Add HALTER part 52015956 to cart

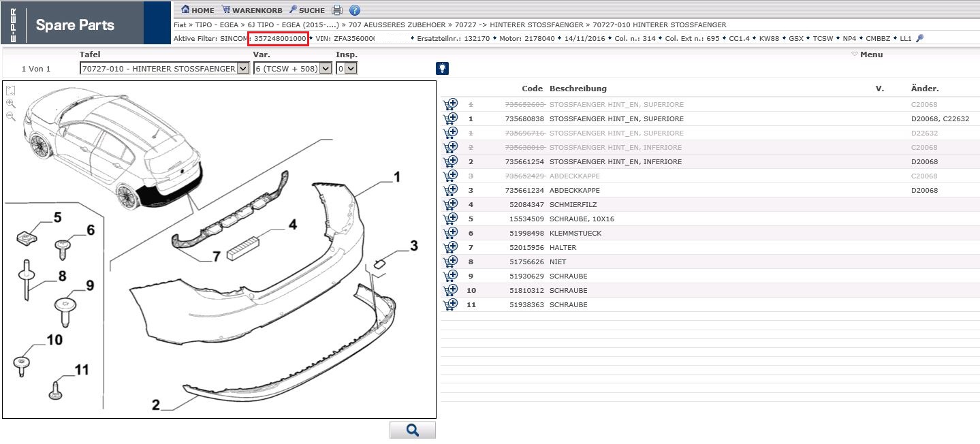click(x=450, y=247)
